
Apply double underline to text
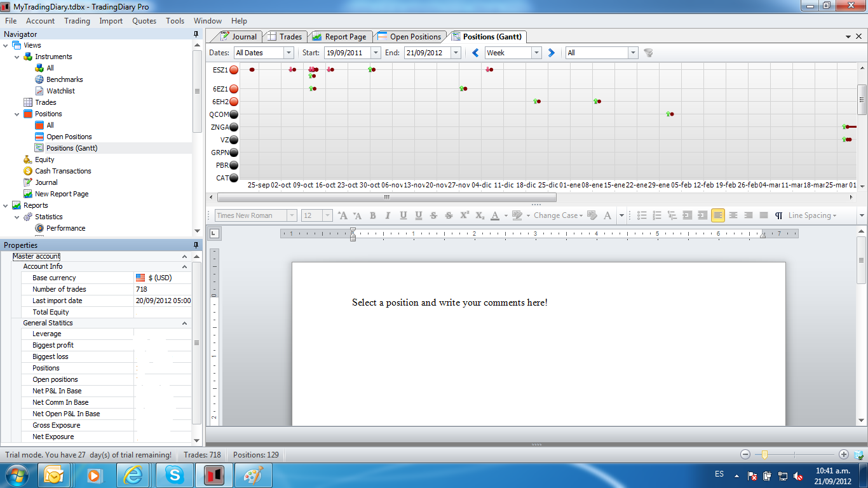click(x=419, y=215)
